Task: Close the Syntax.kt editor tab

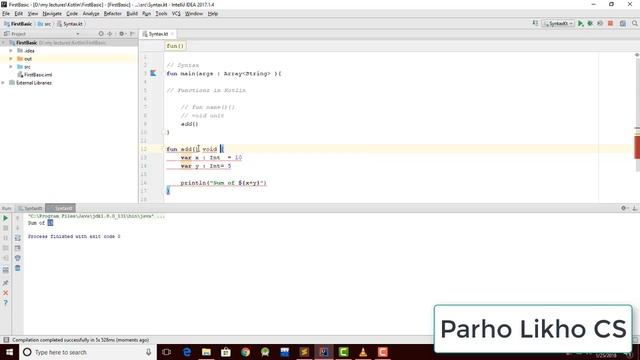Action: [173, 34]
